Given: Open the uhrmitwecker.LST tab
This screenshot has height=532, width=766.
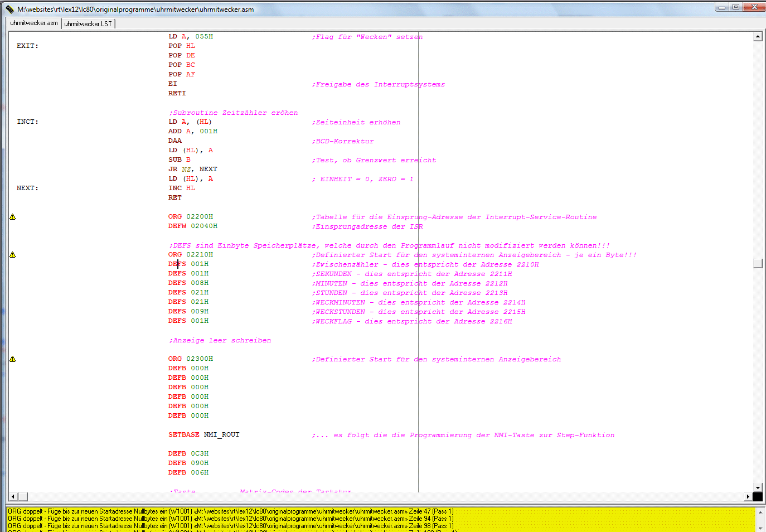Looking at the screenshot, I should 88,23.
